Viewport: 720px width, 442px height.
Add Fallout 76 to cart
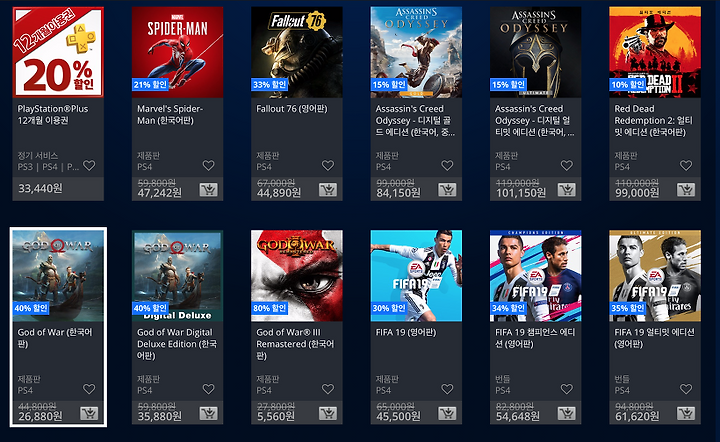[328, 190]
